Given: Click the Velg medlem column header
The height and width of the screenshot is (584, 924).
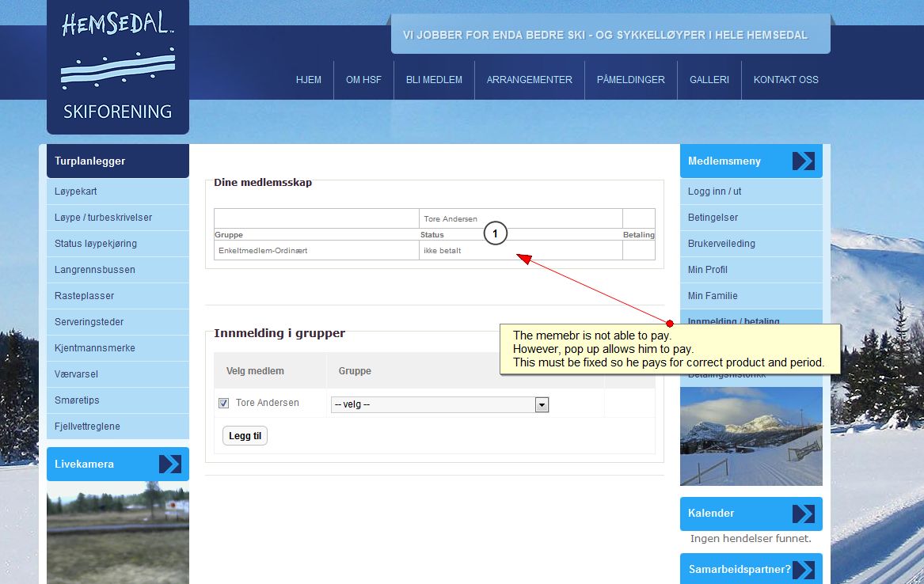Looking at the screenshot, I should point(255,371).
